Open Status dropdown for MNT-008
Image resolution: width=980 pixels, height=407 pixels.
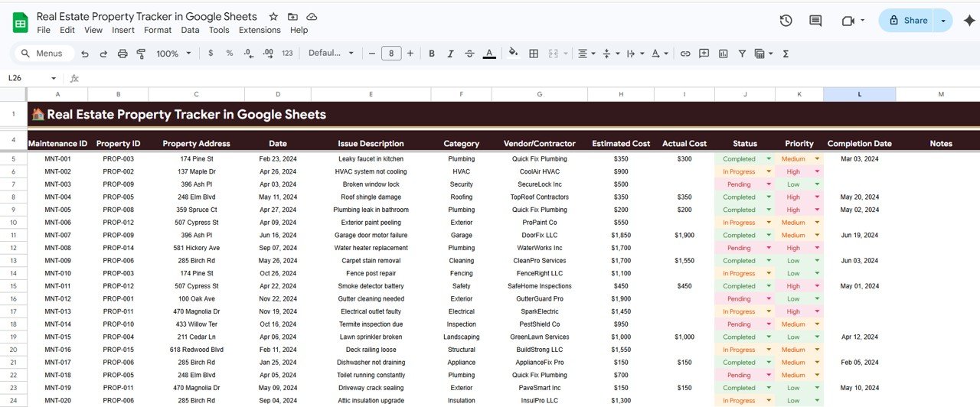pos(769,247)
